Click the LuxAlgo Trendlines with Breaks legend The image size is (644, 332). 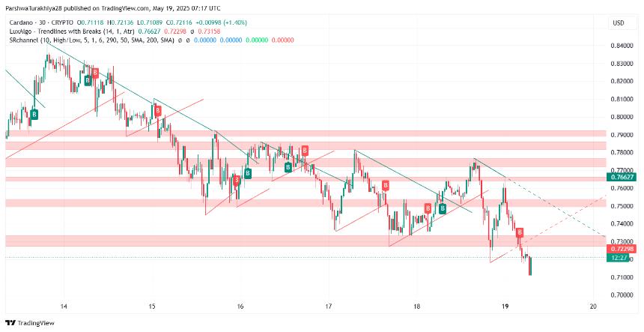pyautogui.click(x=73, y=31)
